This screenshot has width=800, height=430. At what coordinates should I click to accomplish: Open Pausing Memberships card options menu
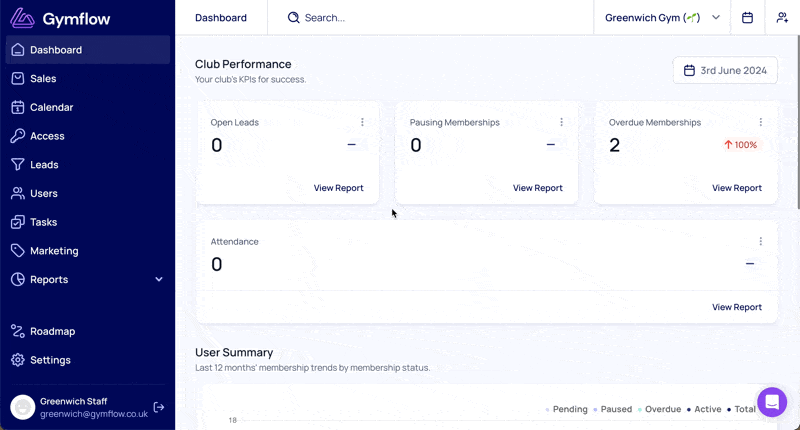(561, 122)
